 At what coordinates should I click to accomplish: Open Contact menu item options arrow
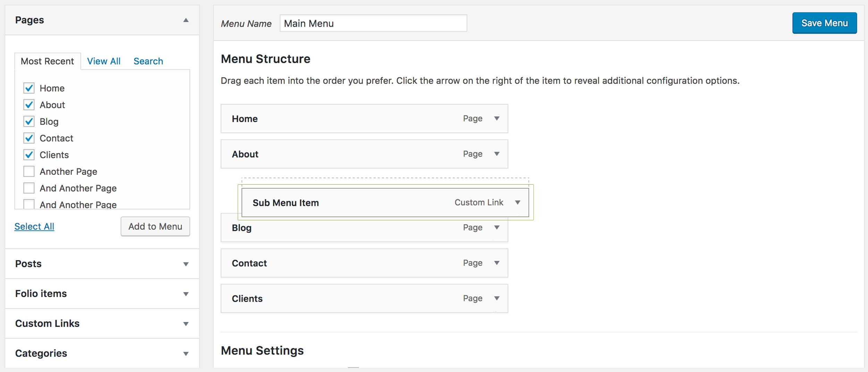tap(497, 263)
